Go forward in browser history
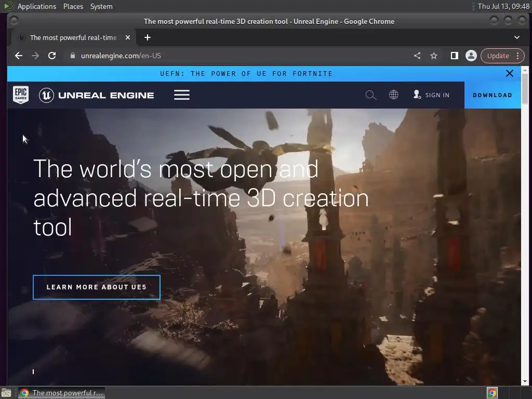The image size is (532, 399). (x=35, y=56)
